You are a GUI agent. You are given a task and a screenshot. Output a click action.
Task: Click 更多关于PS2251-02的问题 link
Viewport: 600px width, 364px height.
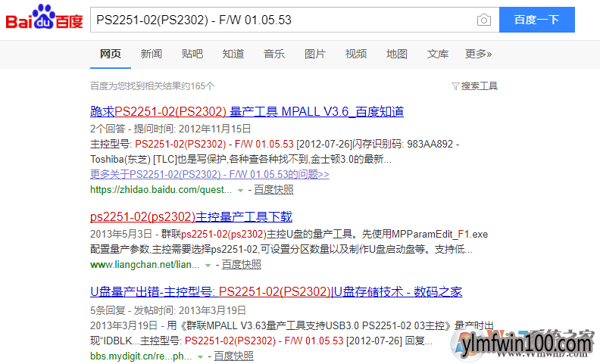point(210,174)
